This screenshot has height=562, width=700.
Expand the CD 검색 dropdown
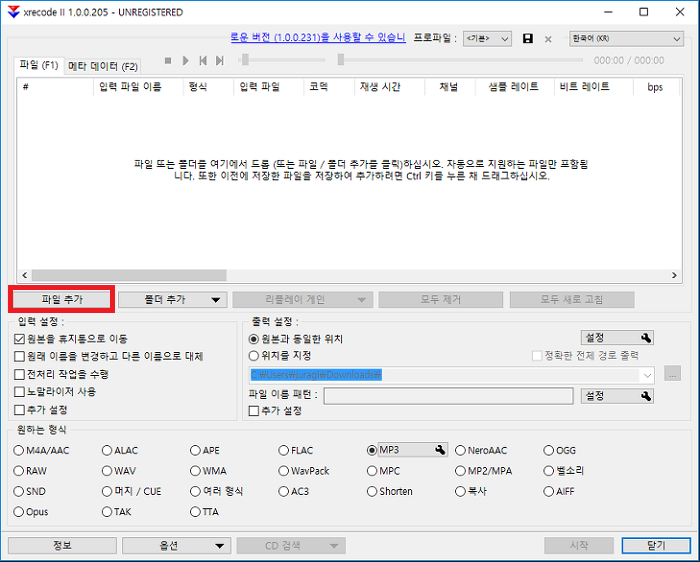click(x=333, y=546)
